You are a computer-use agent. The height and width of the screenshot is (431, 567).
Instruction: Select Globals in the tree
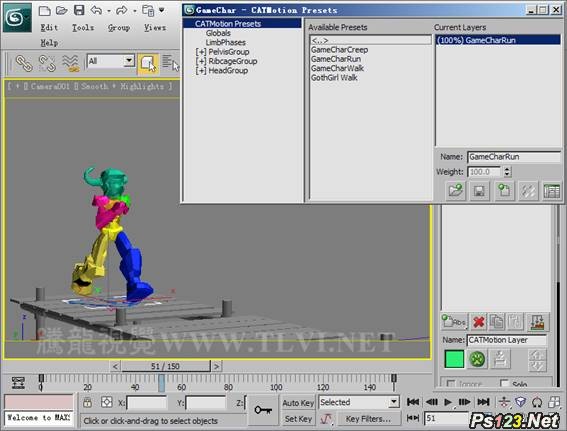point(218,33)
